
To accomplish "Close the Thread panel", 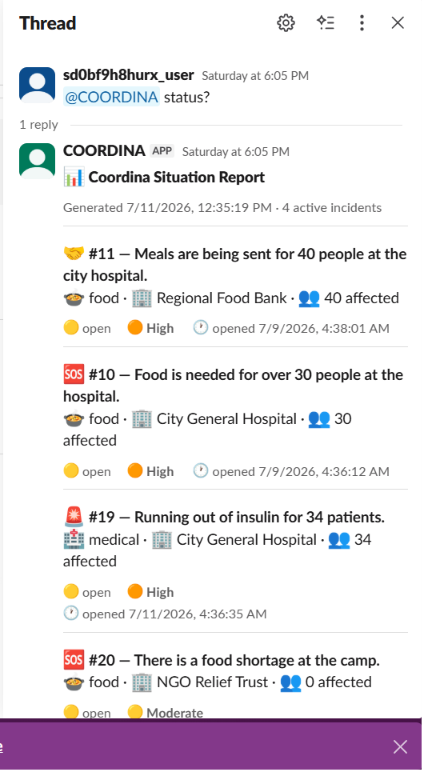I will (x=397, y=23).
